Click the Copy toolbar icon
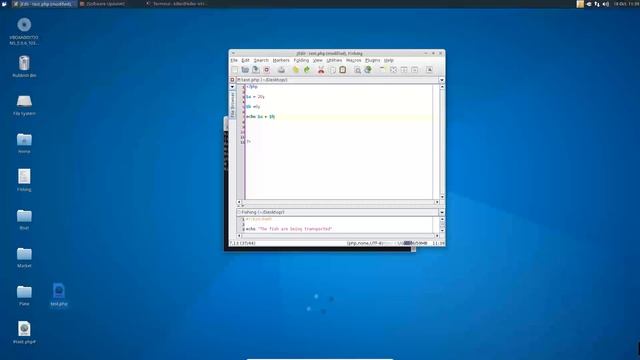Viewport: 640px width, 360px height. 332,70
